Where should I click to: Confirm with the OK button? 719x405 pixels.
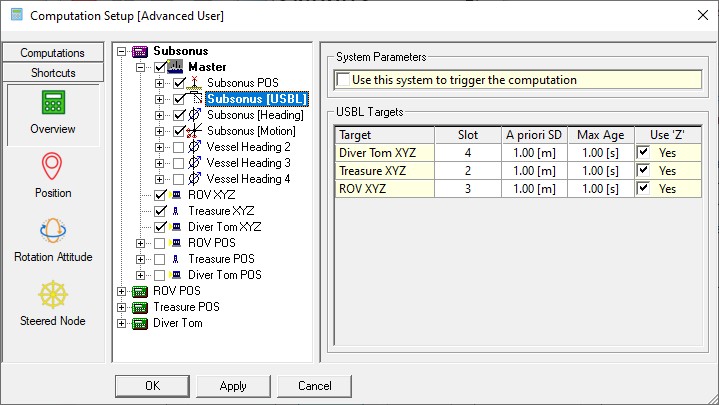click(152, 386)
